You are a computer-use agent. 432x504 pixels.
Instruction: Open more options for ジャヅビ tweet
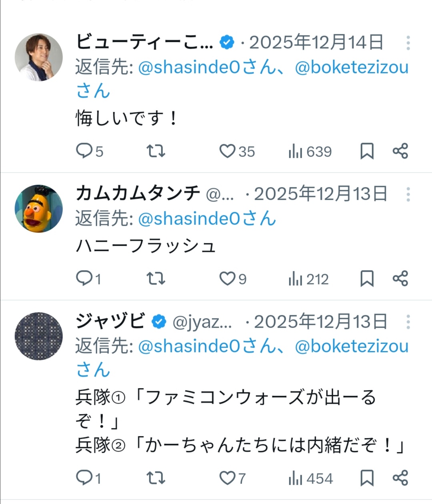click(x=408, y=322)
